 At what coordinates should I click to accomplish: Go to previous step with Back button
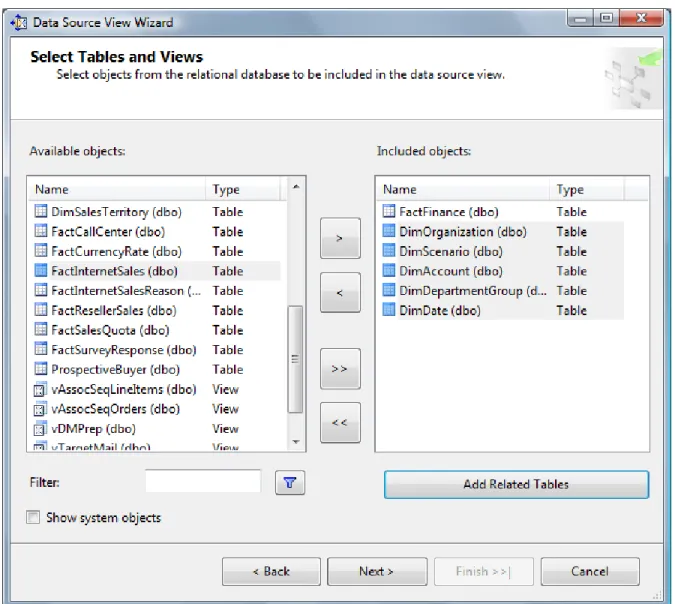pyautogui.click(x=271, y=572)
